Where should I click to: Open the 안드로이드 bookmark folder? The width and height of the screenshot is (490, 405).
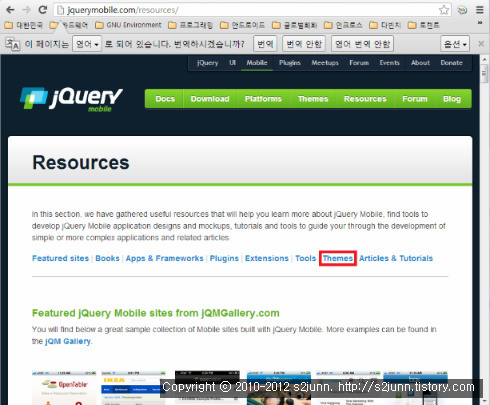pos(243,25)
